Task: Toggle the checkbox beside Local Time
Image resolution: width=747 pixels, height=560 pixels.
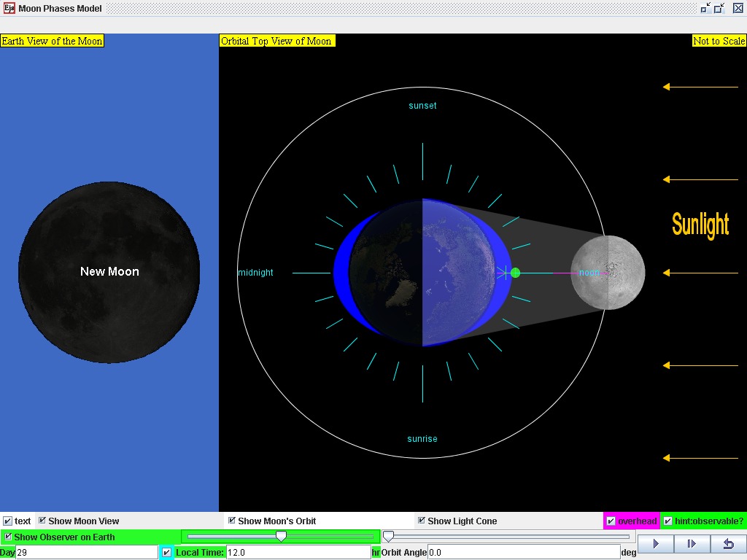Action: (x=166, y=552)
